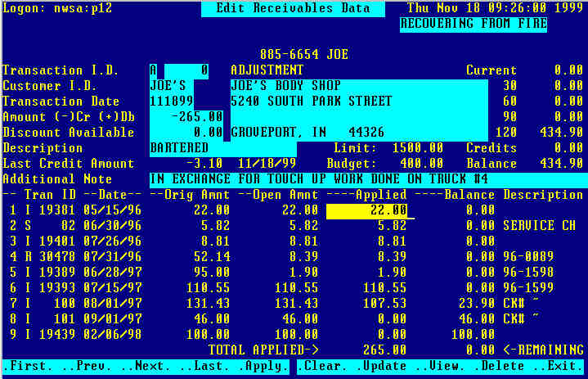Click the Edit Receivables Data title
Screen dimensions: 588x379
[x=294, y=9]
